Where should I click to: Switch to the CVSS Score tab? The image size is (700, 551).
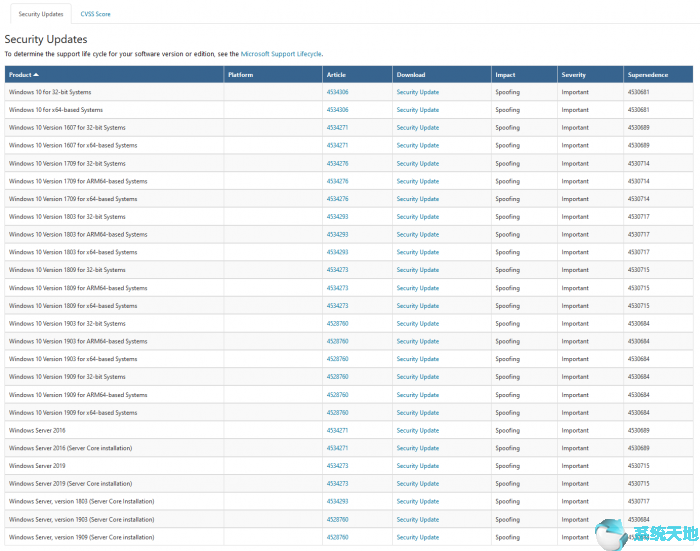[x=95, y=14]
